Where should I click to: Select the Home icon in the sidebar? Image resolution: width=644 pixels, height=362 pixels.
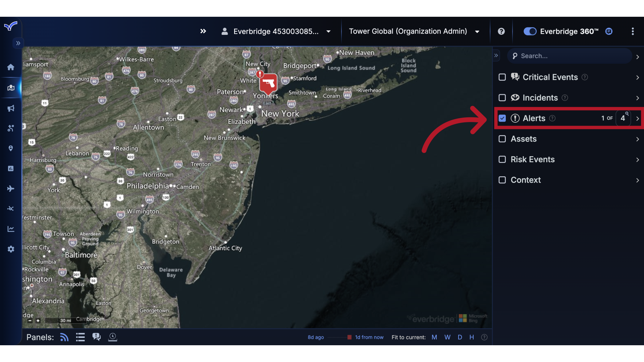10,67
